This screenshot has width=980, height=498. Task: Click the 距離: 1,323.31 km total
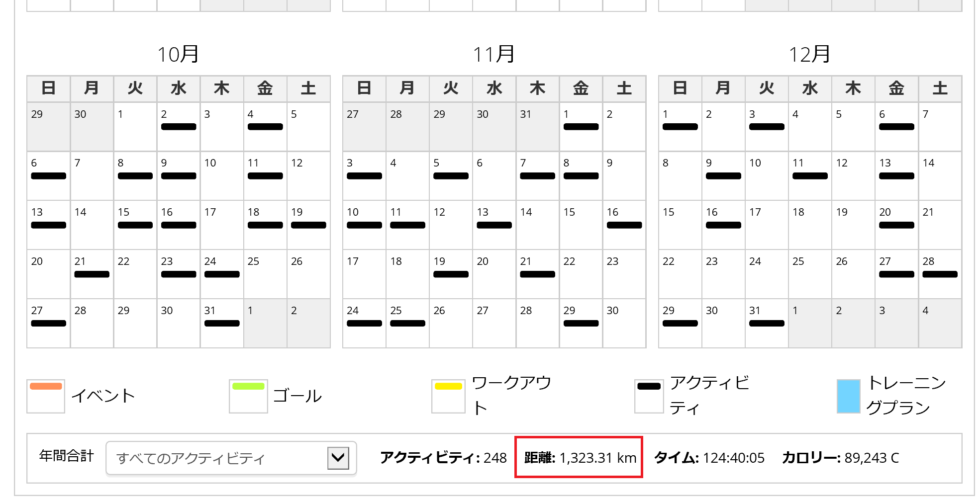580,458
